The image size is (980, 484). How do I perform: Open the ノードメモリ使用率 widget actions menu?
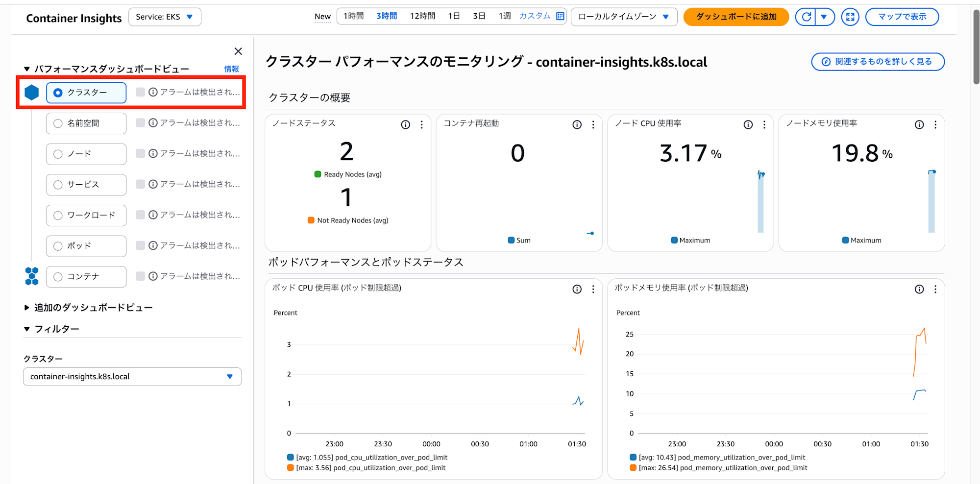[x=935, y=125]
